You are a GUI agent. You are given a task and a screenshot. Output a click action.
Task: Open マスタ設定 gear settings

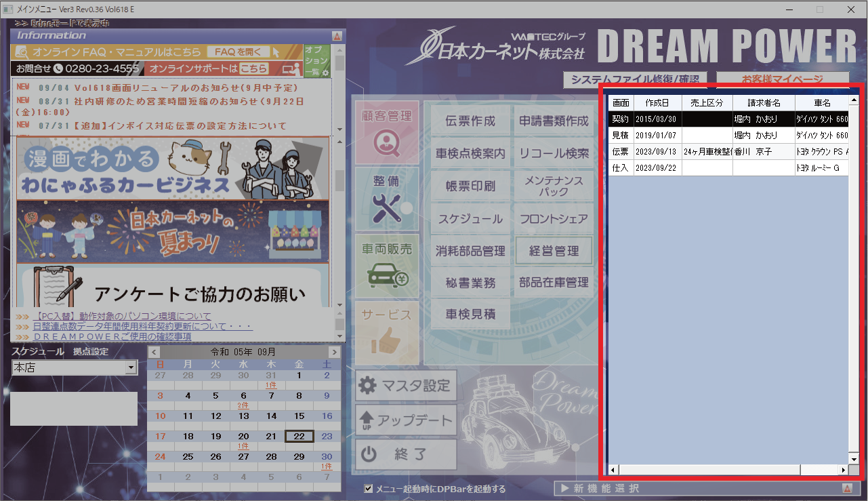click(x=406, y=386)
